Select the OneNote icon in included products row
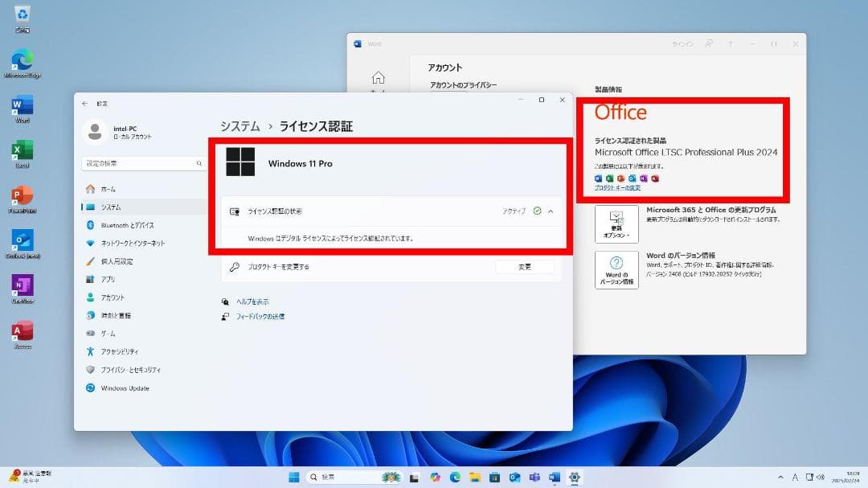This screenshot has width=868, height=488. point(645,178)
